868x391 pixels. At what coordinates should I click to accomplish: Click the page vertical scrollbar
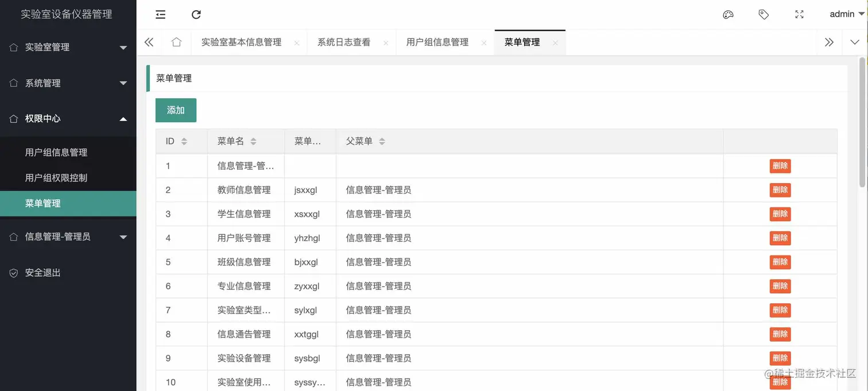point(862,122)
